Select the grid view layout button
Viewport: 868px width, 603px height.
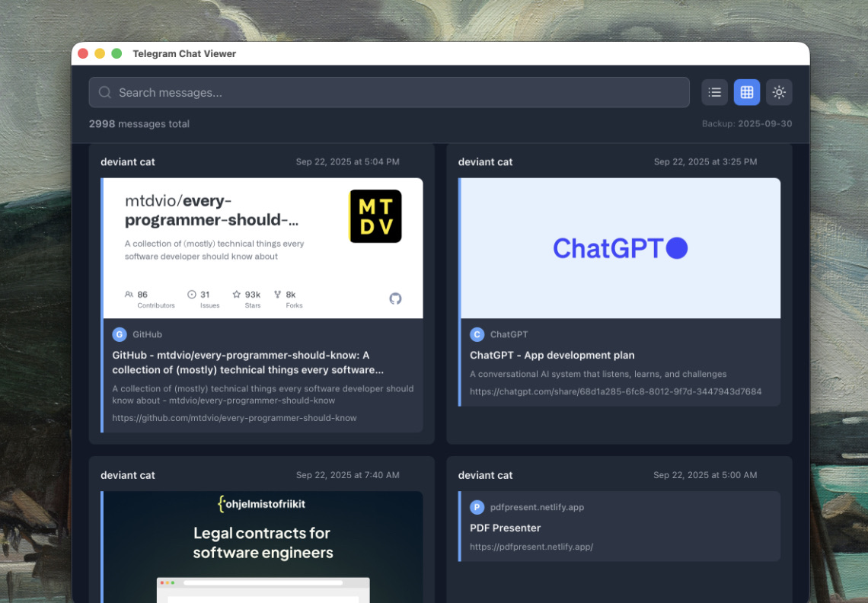[747, 92]
